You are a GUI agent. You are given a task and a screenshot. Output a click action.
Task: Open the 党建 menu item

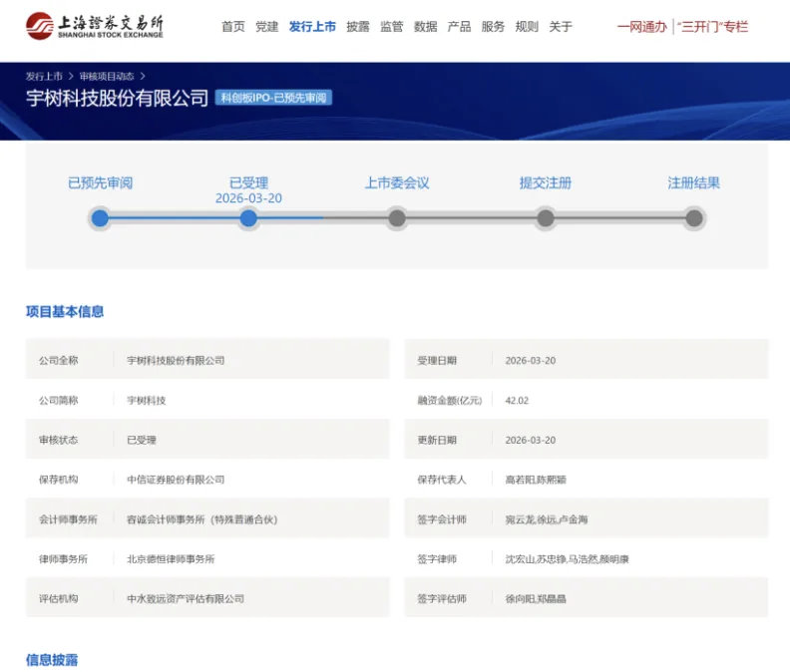coord(266,27)
